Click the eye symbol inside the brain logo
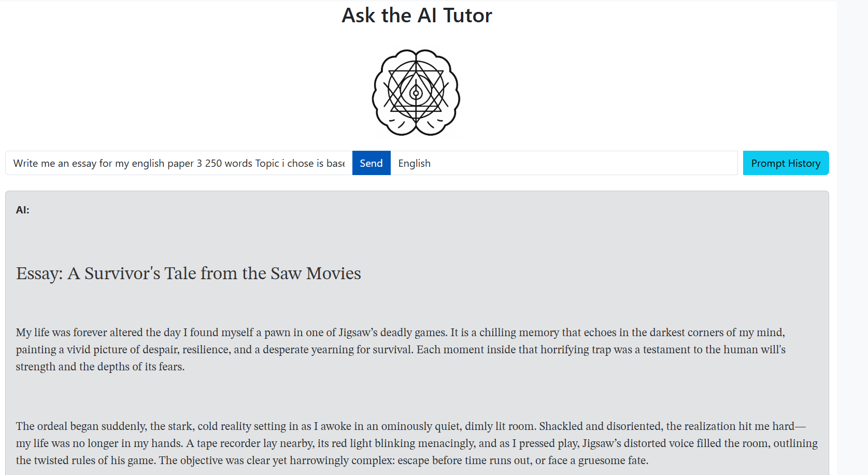 (416, 93)
